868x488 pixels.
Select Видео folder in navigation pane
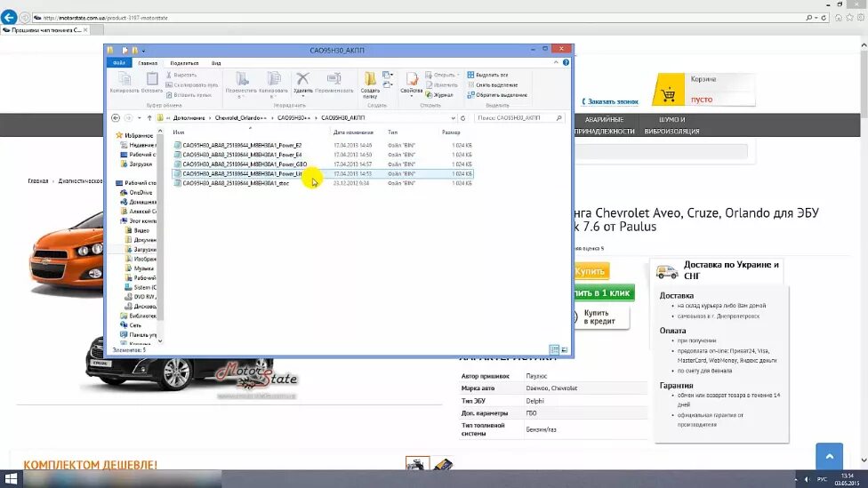[x=141, y=229]
